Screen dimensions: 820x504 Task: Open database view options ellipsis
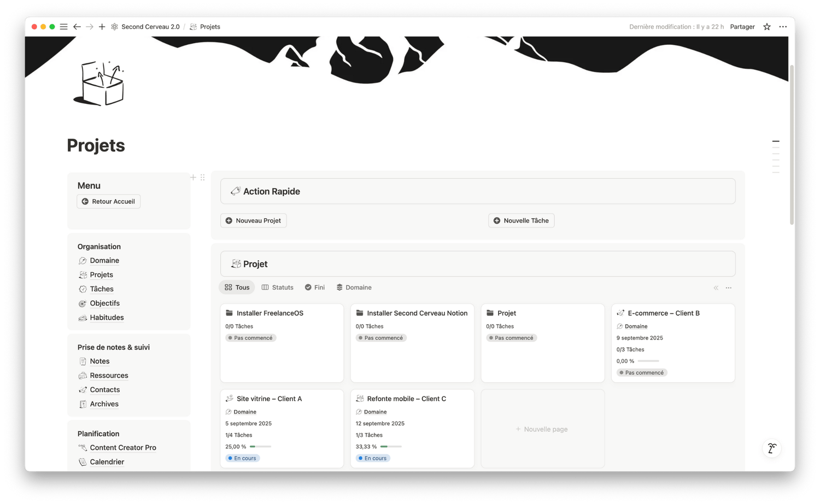(x=729, y=288)
